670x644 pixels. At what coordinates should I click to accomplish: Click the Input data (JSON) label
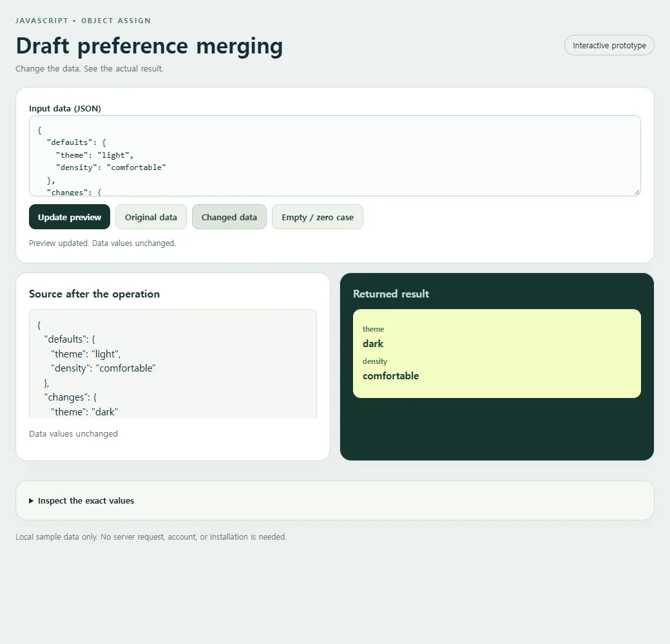[65, 108]
